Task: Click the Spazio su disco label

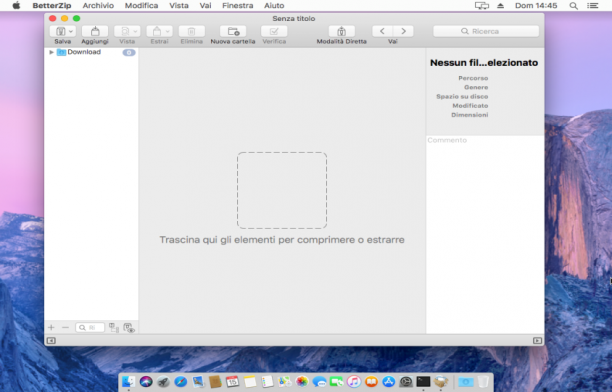Action: click(462, 96)
